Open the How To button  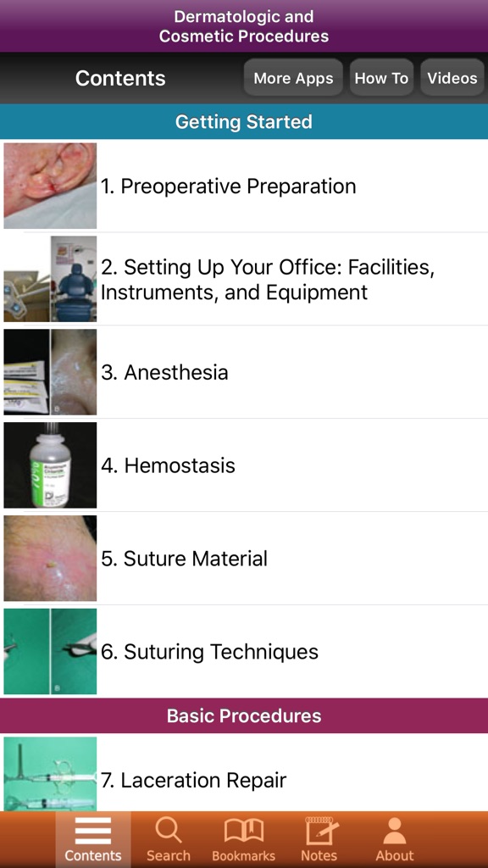point(381,77)
